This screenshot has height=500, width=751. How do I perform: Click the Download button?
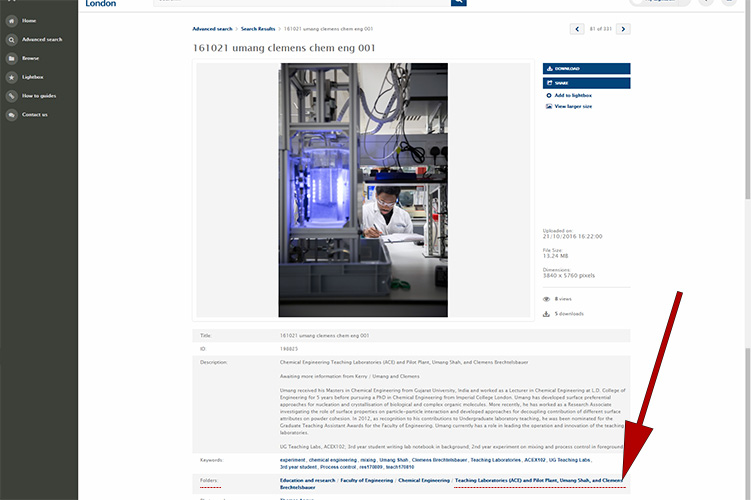click(x=586, y=69)
